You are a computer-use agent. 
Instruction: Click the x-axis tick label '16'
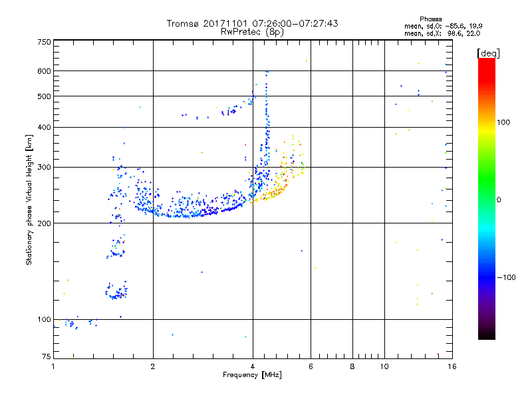(452, 366)
